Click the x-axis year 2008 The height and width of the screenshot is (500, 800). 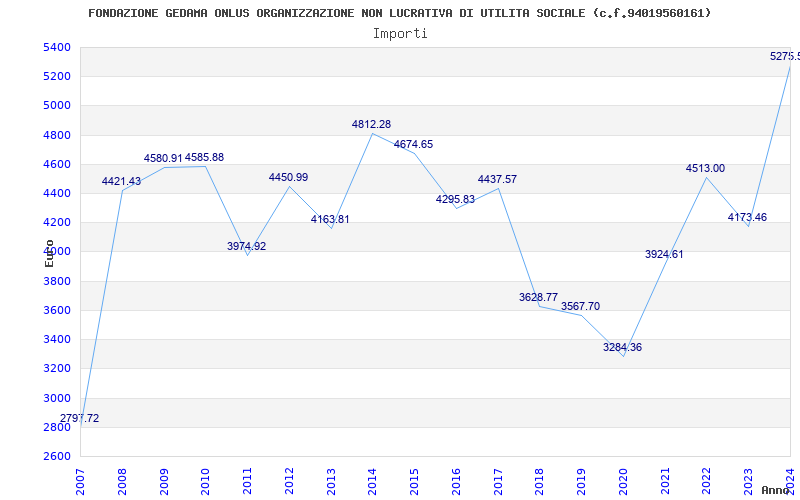click(x=122, y=482)
